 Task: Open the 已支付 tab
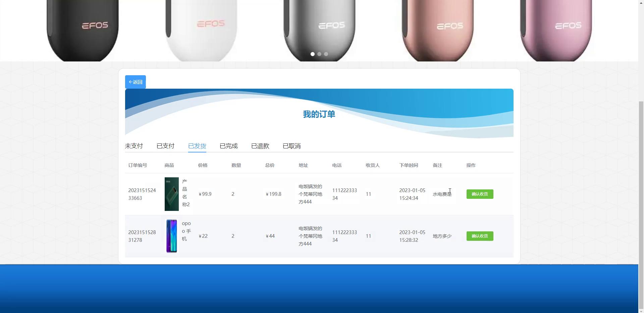165,146
